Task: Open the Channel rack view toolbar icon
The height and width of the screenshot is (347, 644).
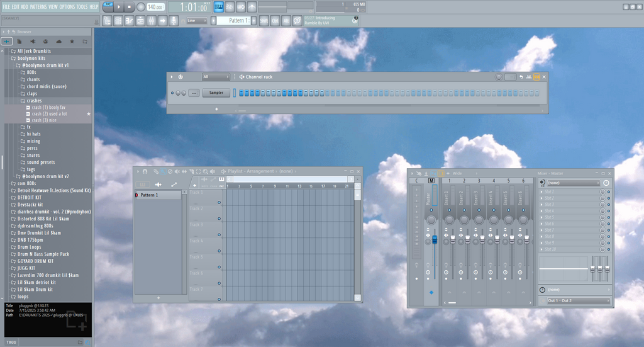Action: point(118,21)
